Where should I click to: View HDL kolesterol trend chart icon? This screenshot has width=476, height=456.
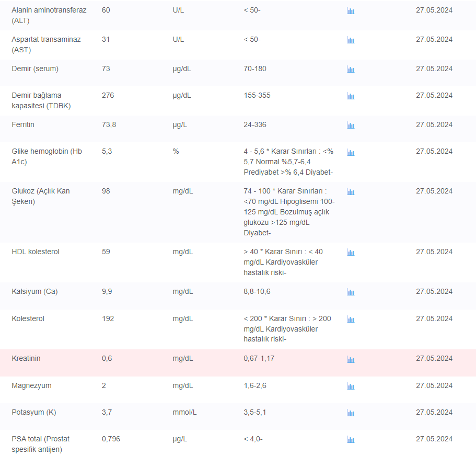(351, 253)
